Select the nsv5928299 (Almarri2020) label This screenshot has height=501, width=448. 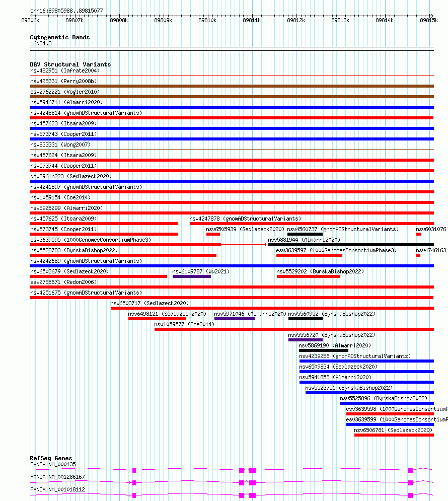coord(66,207)
